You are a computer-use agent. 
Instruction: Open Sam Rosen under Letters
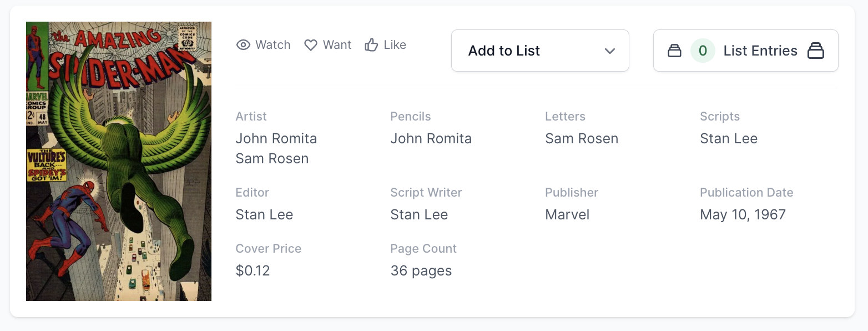tap(582, 138)
